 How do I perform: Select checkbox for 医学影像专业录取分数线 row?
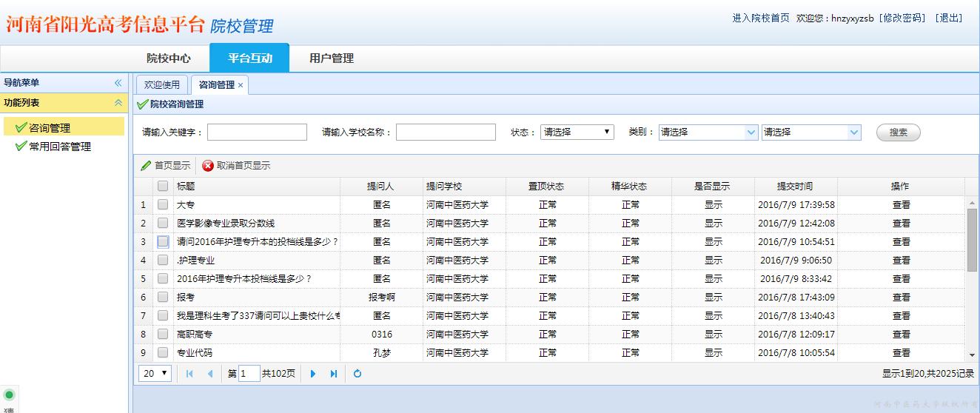163,223
